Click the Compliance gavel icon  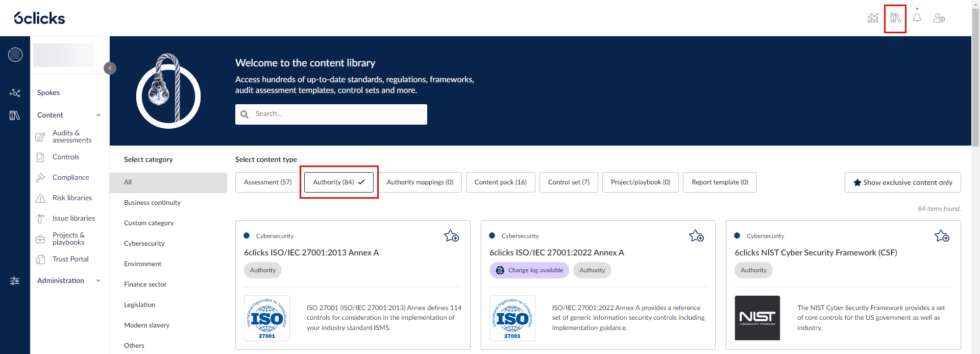click(40, 178)
